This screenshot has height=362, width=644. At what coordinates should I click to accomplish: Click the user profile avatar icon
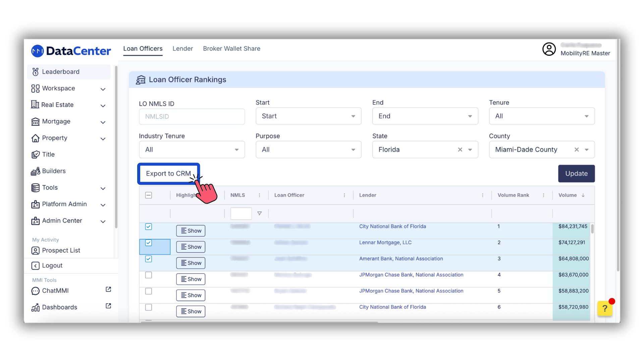(549, 49)
